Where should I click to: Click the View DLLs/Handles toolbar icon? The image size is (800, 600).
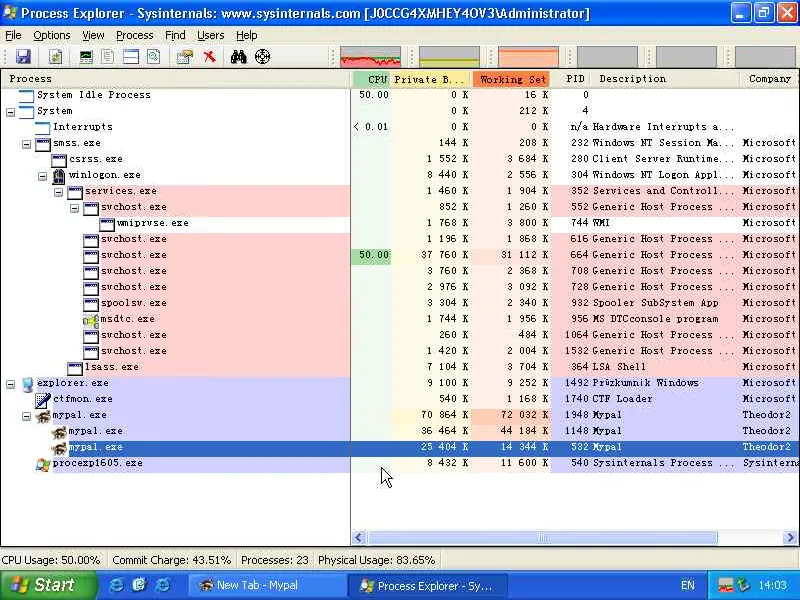pyautogui.click(x=154, y=56)
